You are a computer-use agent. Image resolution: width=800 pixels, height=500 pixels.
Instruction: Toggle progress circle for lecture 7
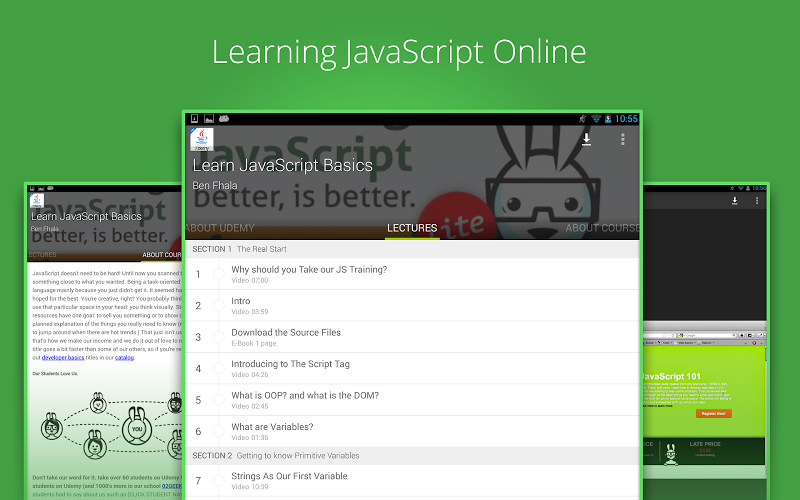[218, 480]
